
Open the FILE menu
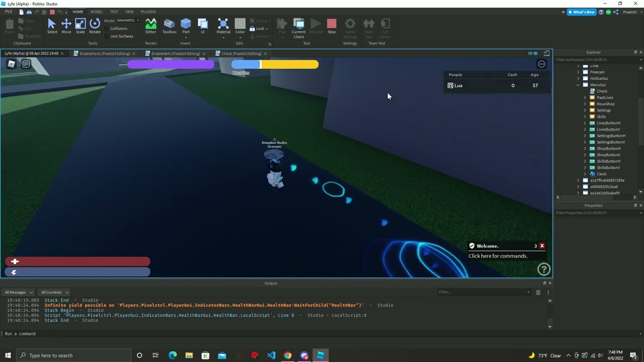9,12
